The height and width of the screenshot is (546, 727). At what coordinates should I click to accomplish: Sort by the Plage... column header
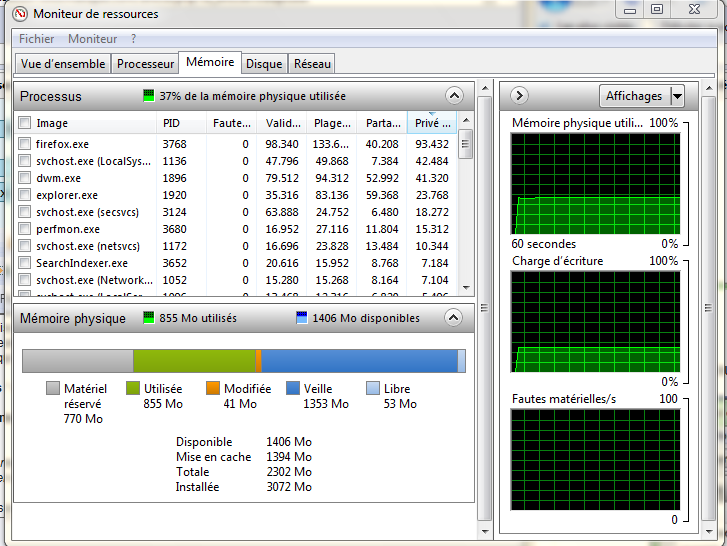(332, 123)
